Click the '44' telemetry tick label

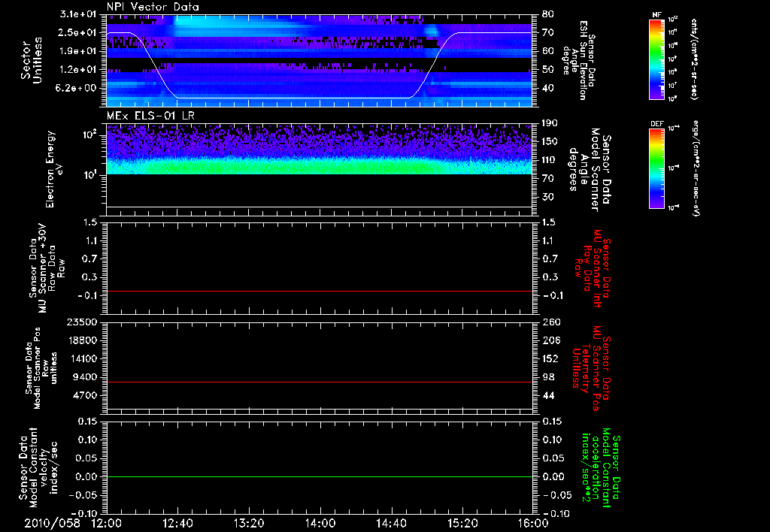pyautogui.click(x=548, y=395)
